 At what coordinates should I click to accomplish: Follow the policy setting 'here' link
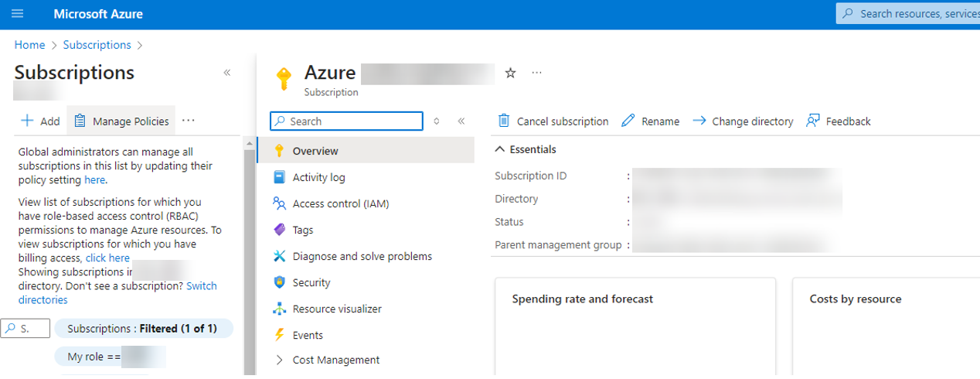[94, 179]
